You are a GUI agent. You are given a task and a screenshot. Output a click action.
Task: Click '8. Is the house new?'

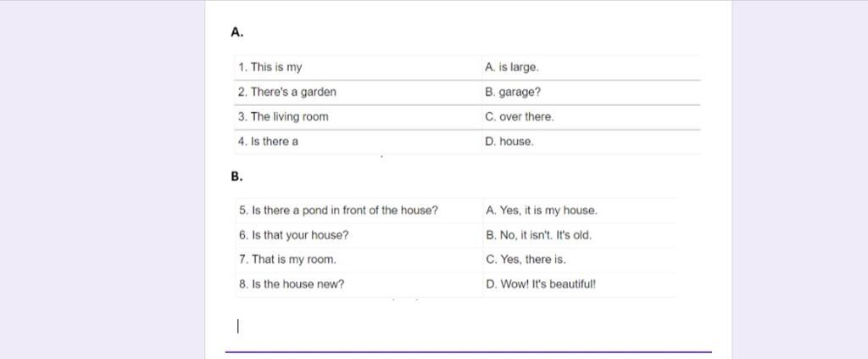[x=292, y=284]
